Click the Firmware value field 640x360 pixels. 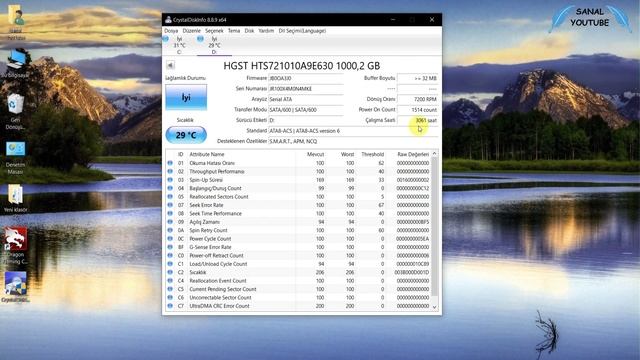[x=306, y=78]
